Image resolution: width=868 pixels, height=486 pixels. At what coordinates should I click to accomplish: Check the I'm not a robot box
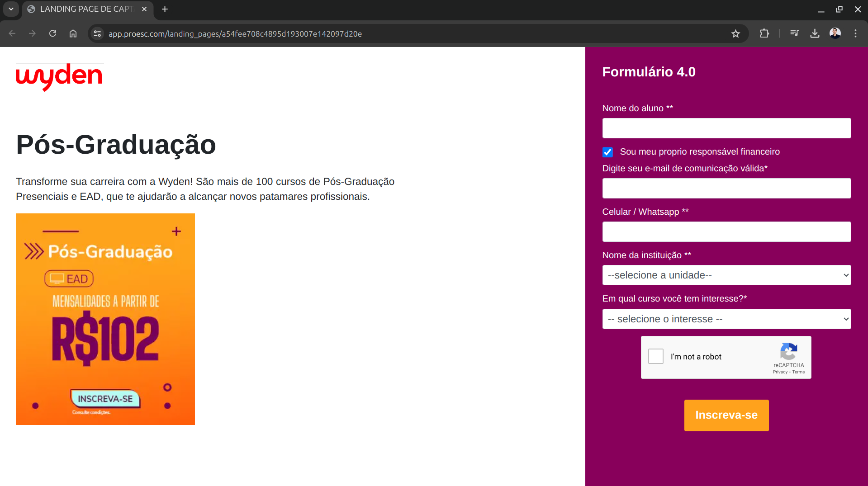(x=656, y=356)
